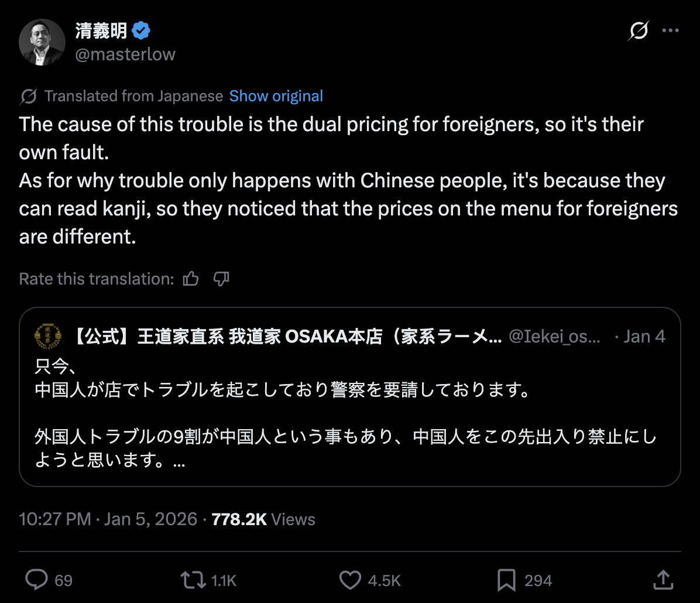Click the quoted tweet's Jan 4 date
This screenshot has width=700, height=603.
(x=644, y=336)
